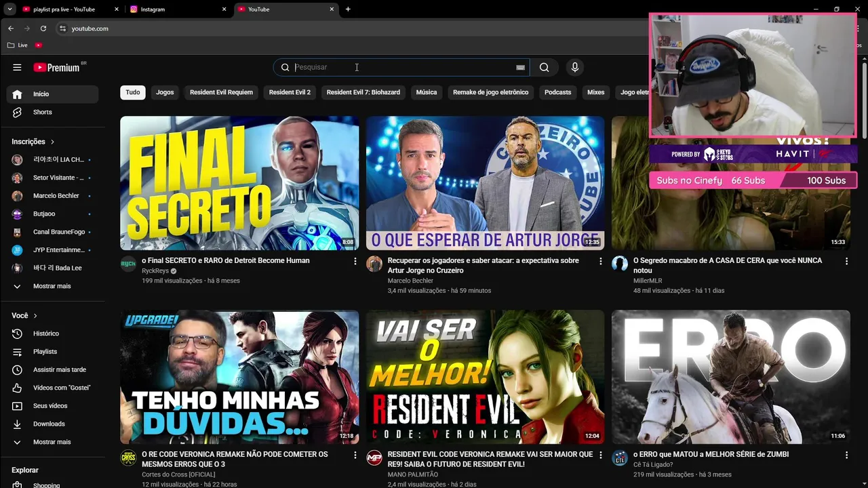Open Marcelo Bechler avatar under Artur Jorge video
Screen dimensions: 868x488
(x=374, y=264)
